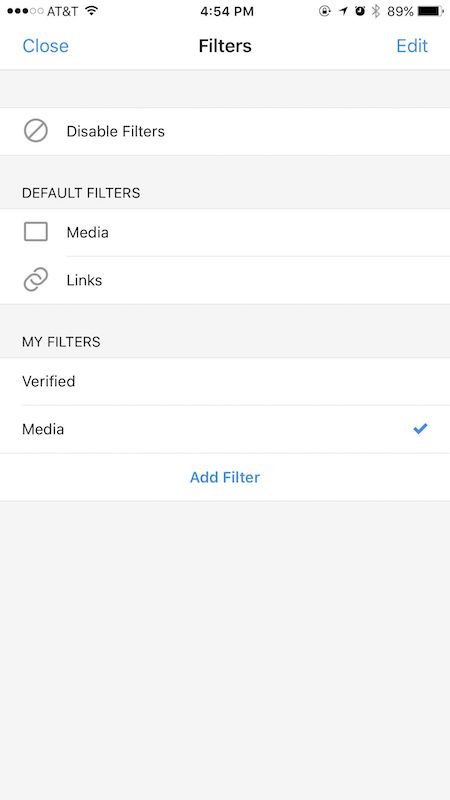This screenshot has height=800, width=450.
Task: Tap the location arrow status icon
Action: (343, 11)
